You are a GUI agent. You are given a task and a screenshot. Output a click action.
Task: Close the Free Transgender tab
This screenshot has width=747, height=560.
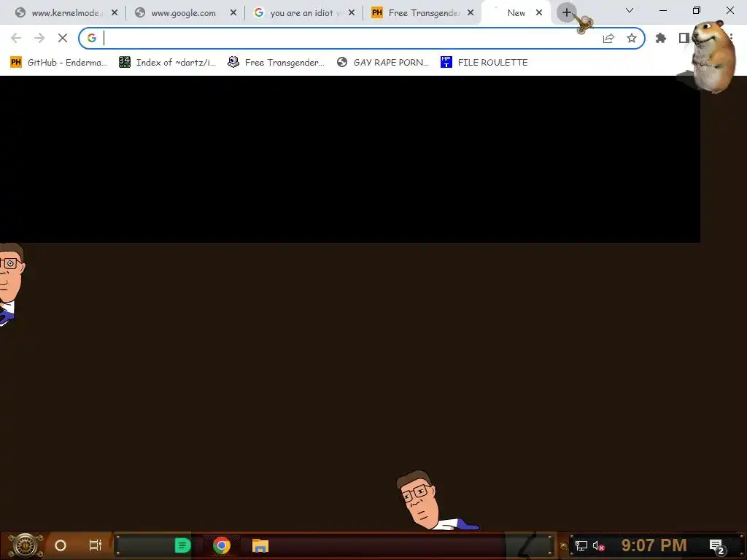coord(471,13)
